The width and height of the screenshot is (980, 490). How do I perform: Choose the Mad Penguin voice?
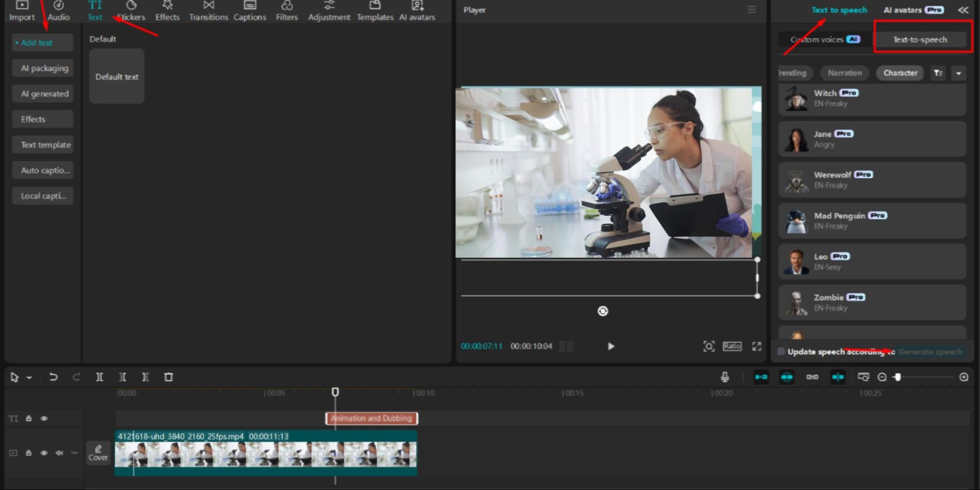point(872,221)
